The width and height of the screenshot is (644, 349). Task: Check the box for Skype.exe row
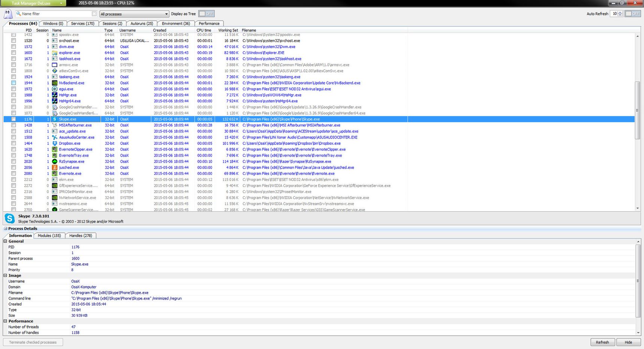13,119
